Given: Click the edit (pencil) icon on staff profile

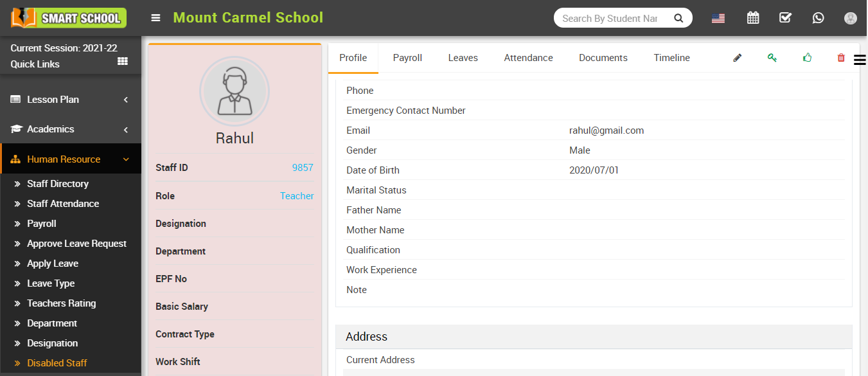Looking at the screenshot, I should point(737,58).
